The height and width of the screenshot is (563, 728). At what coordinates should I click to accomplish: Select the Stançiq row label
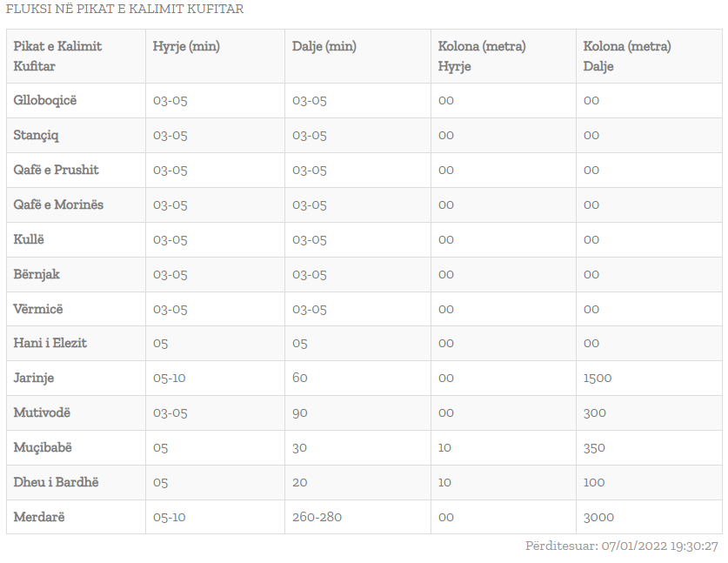[x=37, y=135]
